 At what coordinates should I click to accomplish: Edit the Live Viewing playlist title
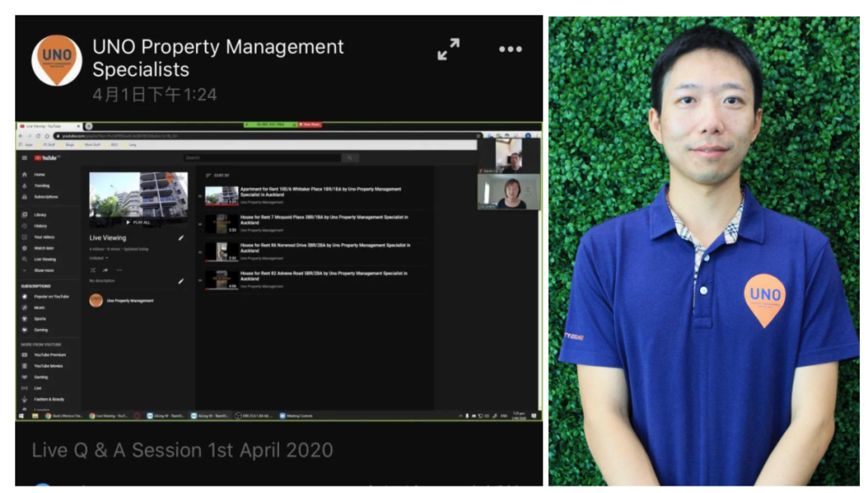[181, 237]
